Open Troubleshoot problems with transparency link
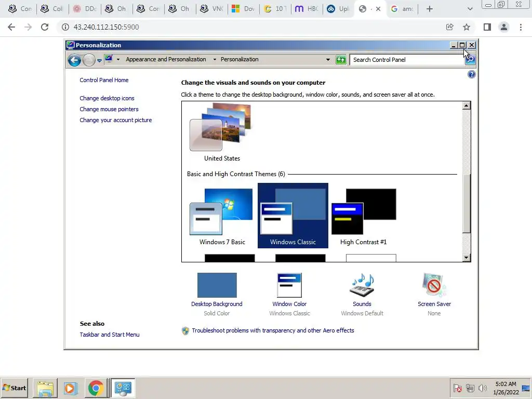532x399 pixels. coord(273,330)
